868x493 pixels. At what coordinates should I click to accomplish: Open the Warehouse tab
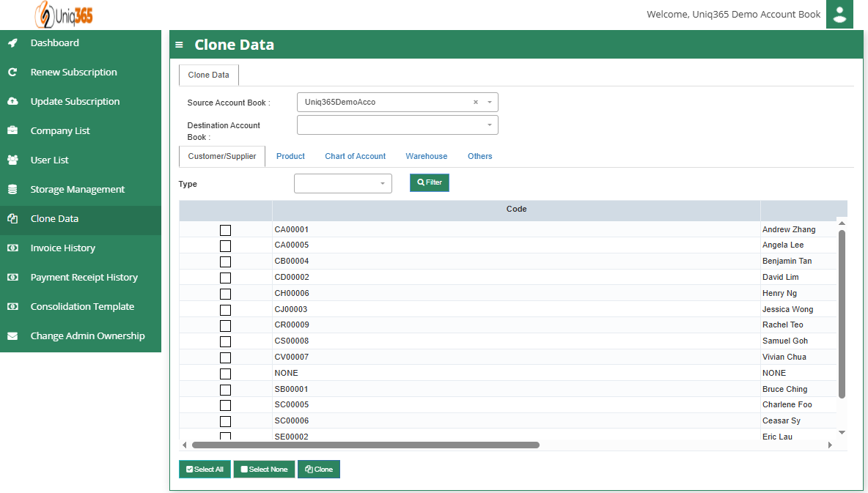point(426,156)
